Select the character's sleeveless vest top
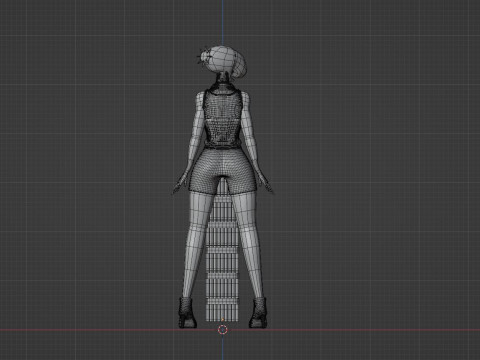 [x=222, y=118]
